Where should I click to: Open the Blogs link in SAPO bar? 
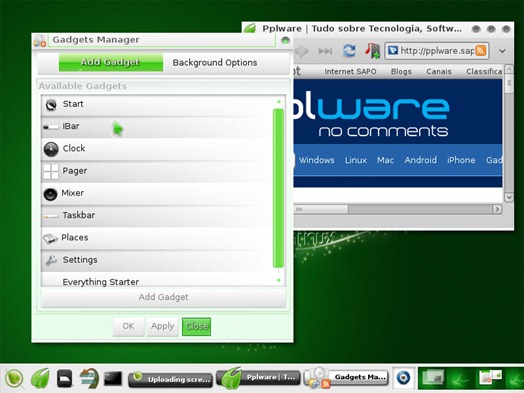click(401, 72)
